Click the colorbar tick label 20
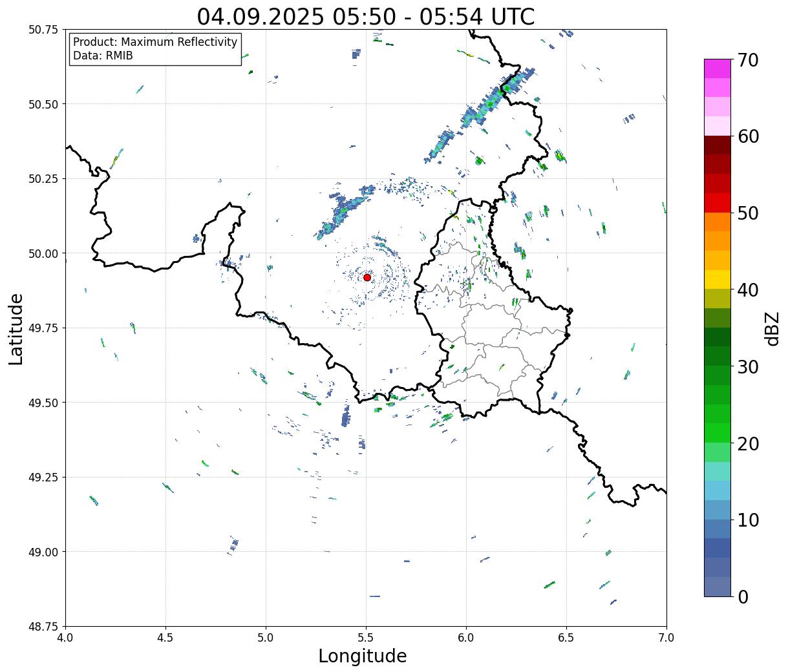Image resolution: width=788 pixels, height=672 pixels. [x=749, y=443]
